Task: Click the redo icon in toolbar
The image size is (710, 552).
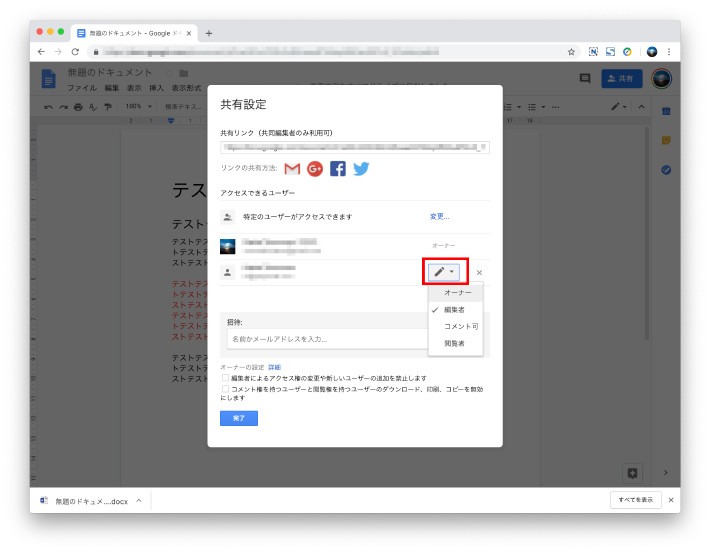Action: (x=63, y=107)
